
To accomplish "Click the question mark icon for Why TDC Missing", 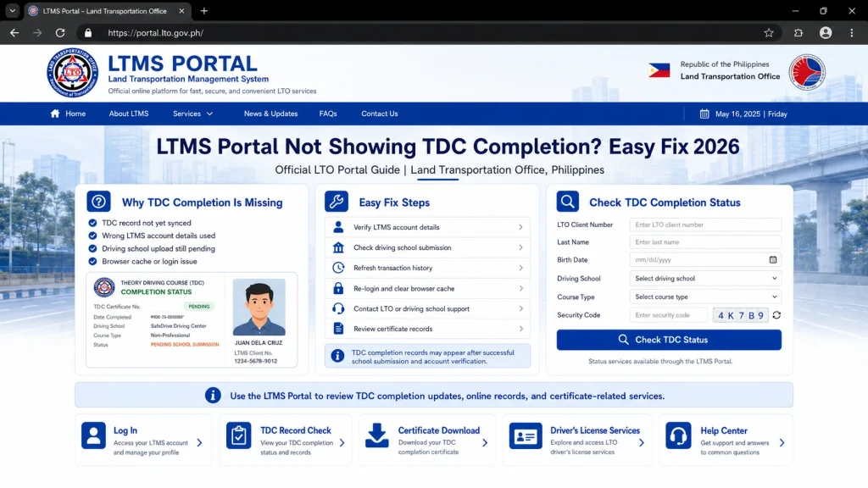I will 98,202.
